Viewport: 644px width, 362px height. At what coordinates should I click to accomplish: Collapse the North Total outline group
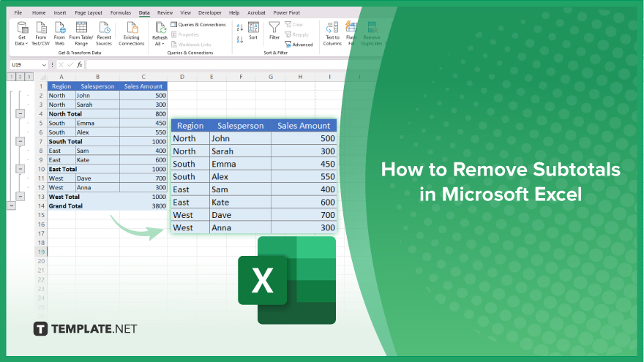point(20,113)
